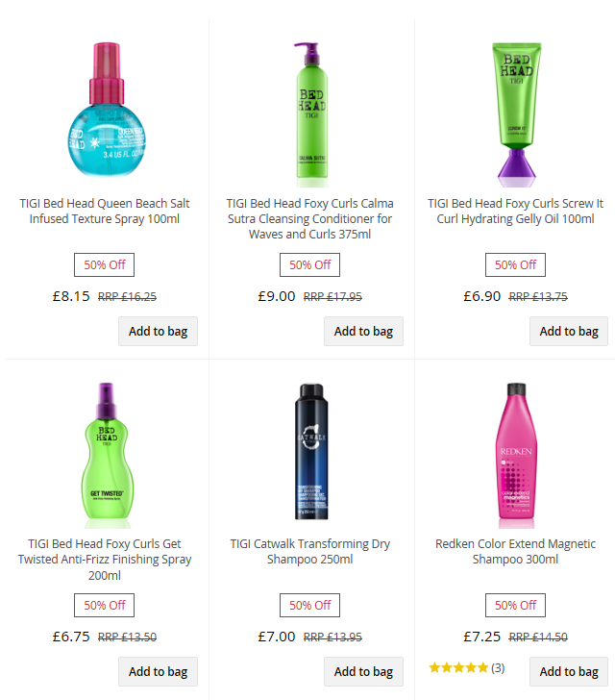Open TIGI Catwalk Transforming Dry Shampoo title
This screenshot has height=700, width=615.
click(309, 551)
